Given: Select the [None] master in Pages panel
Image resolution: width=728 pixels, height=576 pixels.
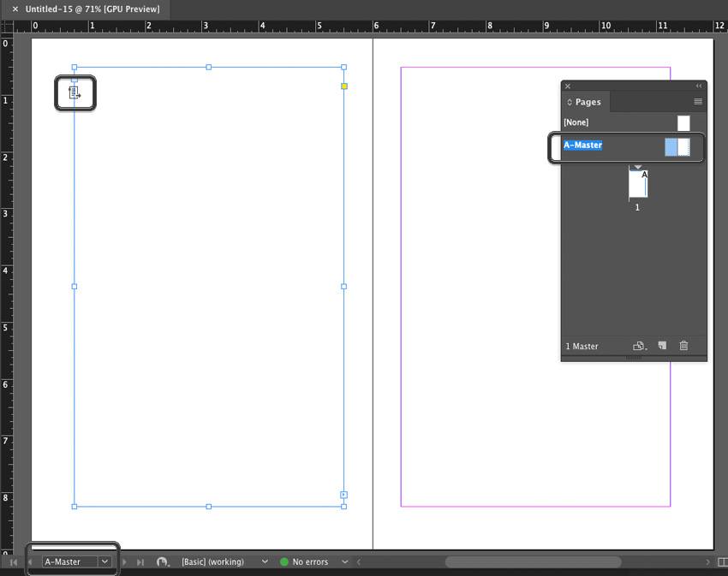Looking at the screenshot, I should click(576, 122).
